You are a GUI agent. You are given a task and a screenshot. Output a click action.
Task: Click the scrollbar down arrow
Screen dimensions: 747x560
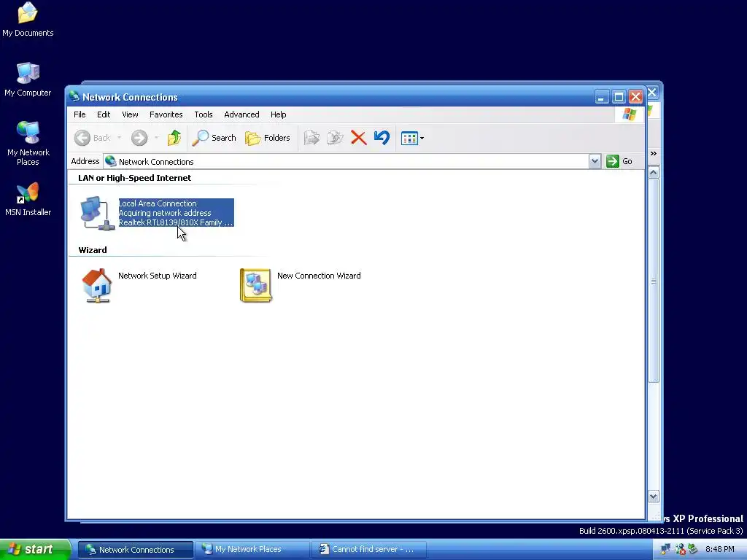tap(654, 496)
